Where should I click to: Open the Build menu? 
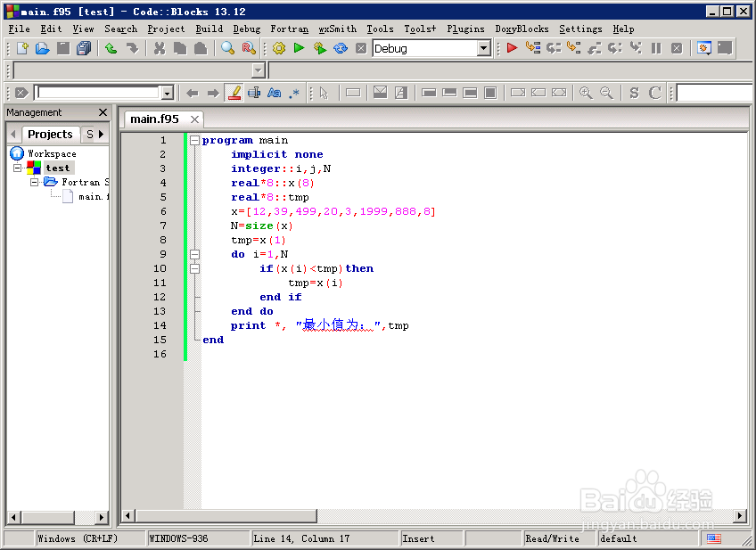tap(210, 29)
